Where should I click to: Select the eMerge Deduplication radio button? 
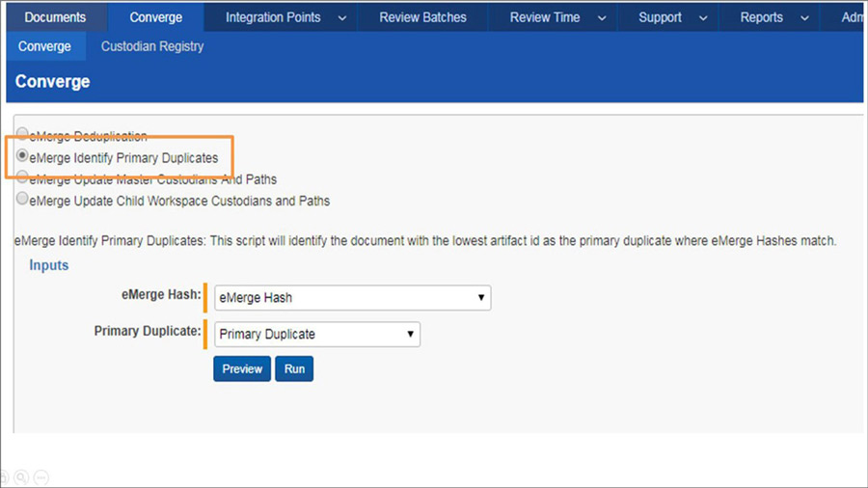coord(22,136)
